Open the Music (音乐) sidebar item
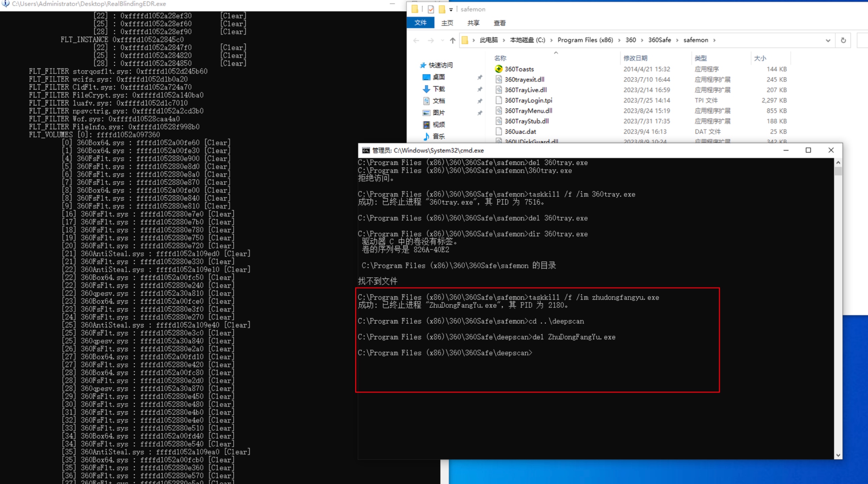868x484 pixels. 438,136
